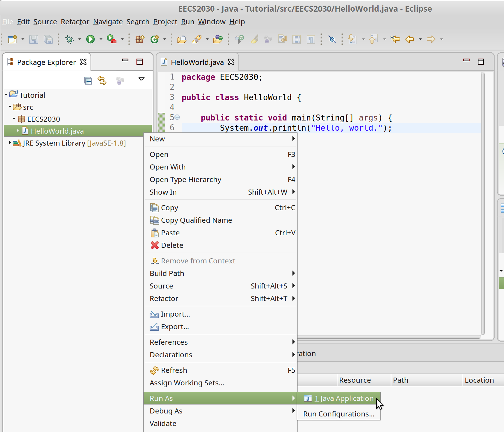
Task: Open the Run configurations dropdown arrow
Action: [x=101, y=39]
